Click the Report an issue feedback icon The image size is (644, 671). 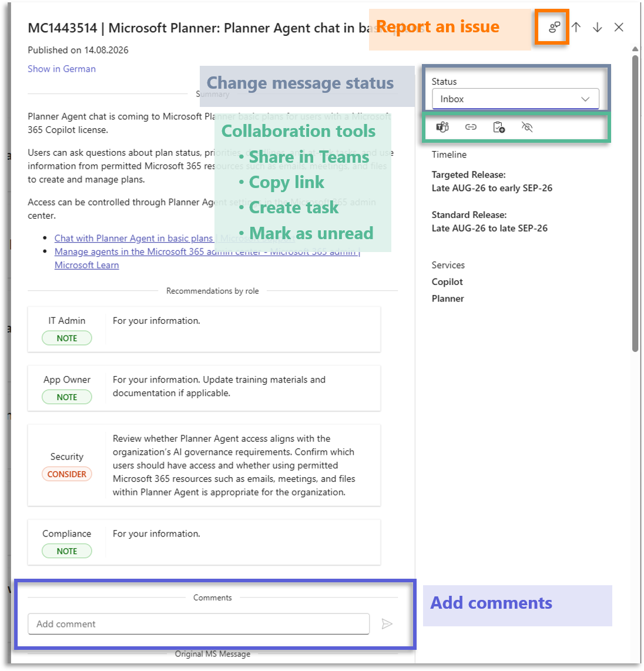(554, 28)
